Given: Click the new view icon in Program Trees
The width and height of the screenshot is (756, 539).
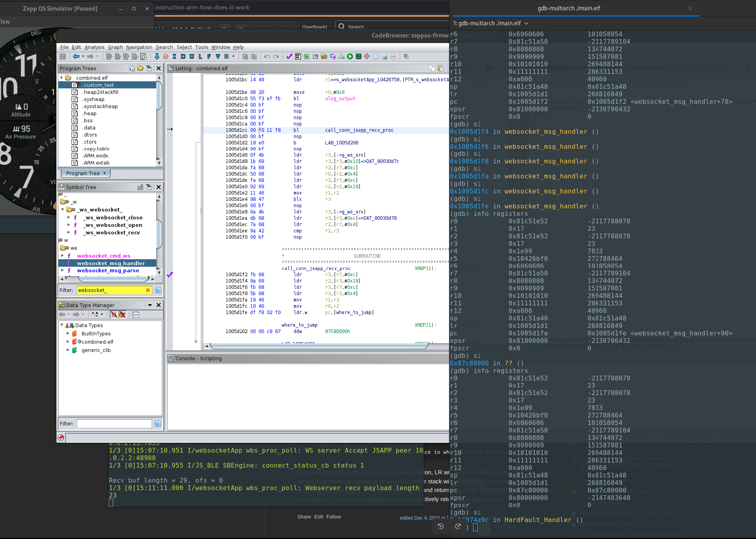Looking at the screenshot, I should click(x=132, y=68).
